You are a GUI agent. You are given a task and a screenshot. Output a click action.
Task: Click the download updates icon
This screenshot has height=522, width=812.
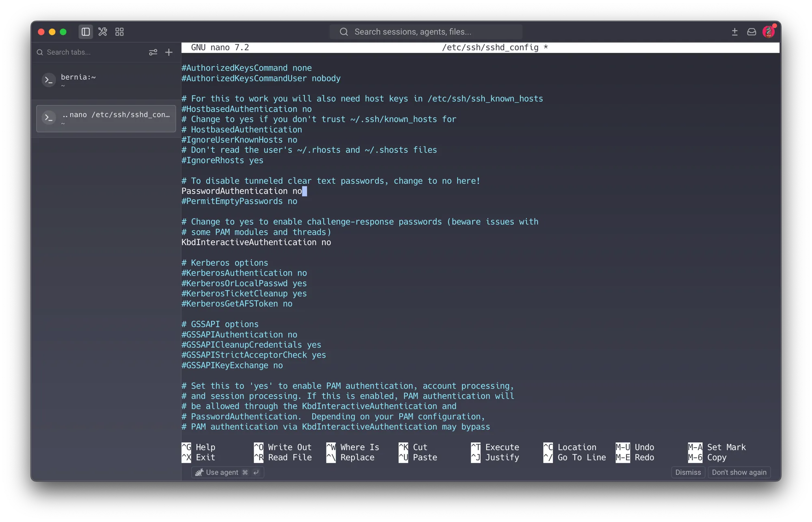coord(734,32)
